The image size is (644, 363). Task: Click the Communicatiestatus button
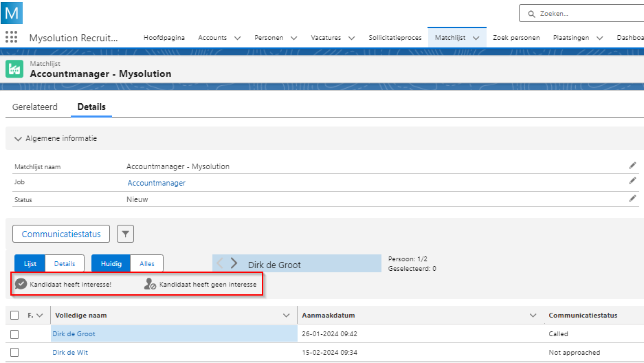pos(61,234)
